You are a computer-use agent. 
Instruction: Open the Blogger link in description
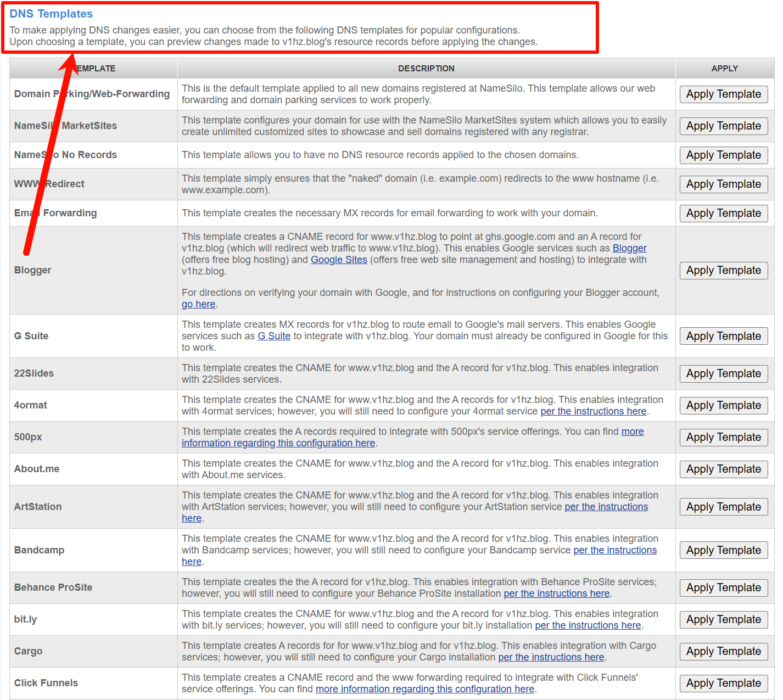(629, 248)
